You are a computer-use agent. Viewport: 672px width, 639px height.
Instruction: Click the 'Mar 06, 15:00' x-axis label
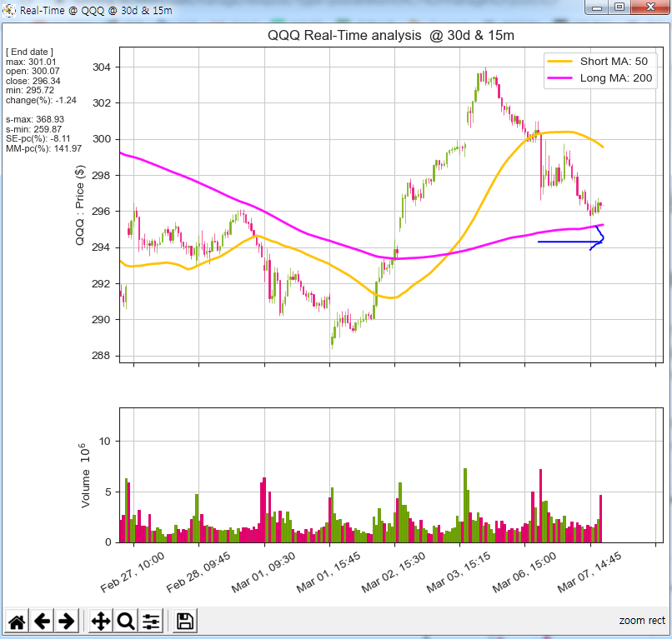point(524,572)
